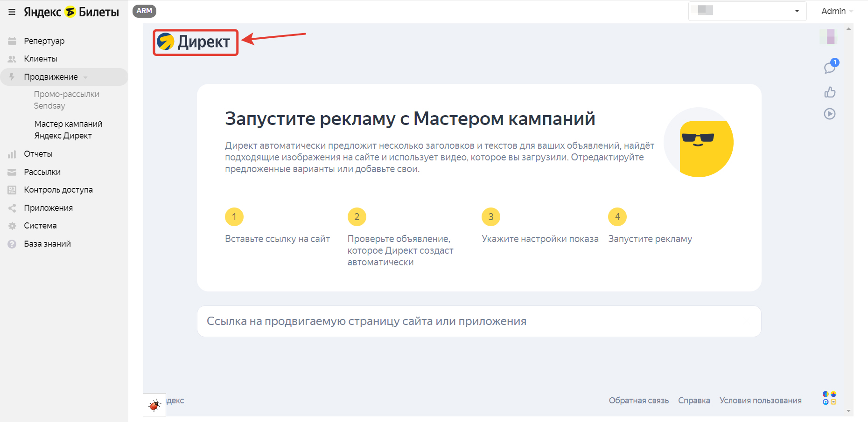
Task: Click the Яндекс Билеты logo
Action: pyautogui.click(x=71, y=12)
